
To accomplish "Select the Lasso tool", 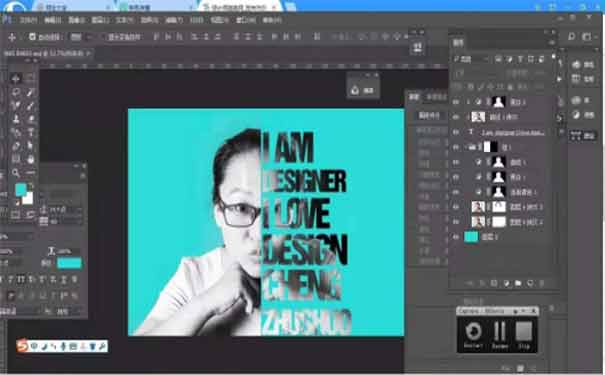I will 16,92.
